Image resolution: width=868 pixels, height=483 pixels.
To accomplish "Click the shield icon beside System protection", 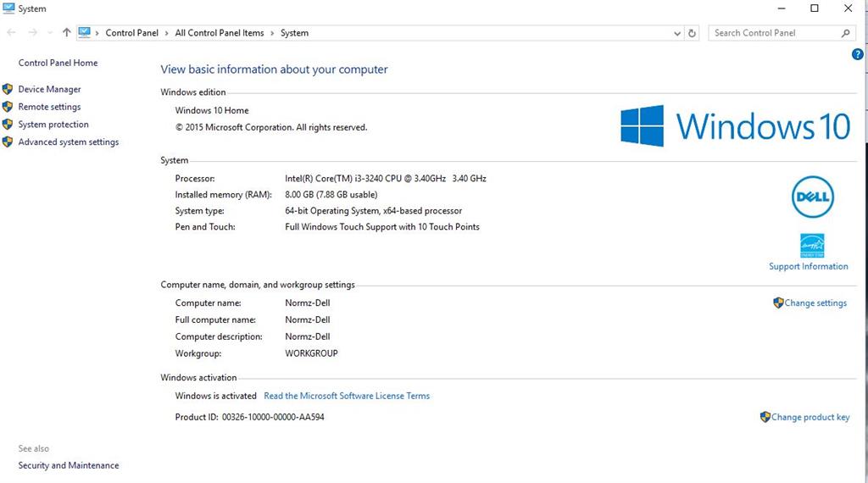I will point(8,125).
